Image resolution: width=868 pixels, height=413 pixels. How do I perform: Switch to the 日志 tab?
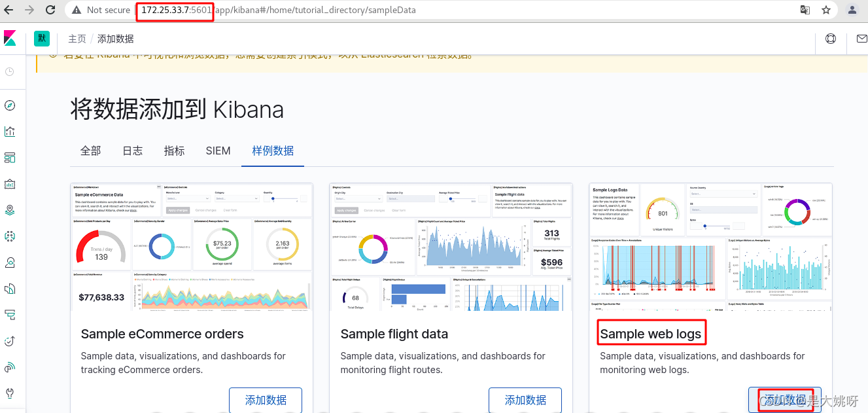coord(133,151)
